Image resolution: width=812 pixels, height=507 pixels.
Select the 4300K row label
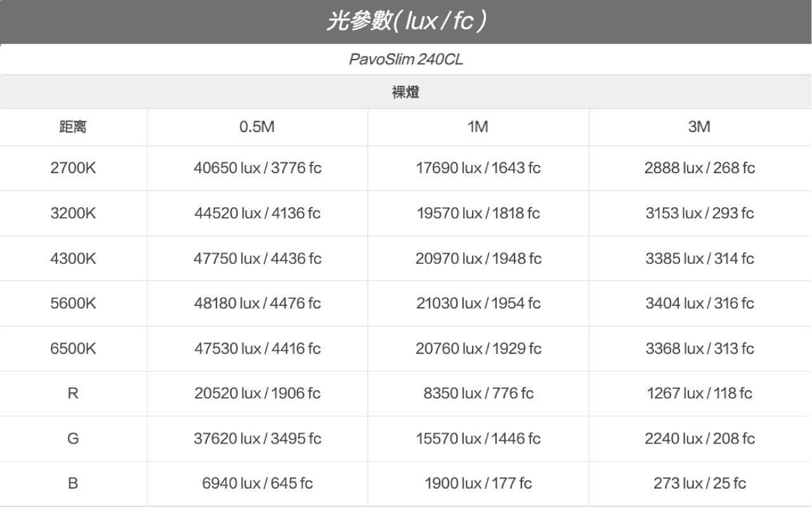click(x=73, y=258)
